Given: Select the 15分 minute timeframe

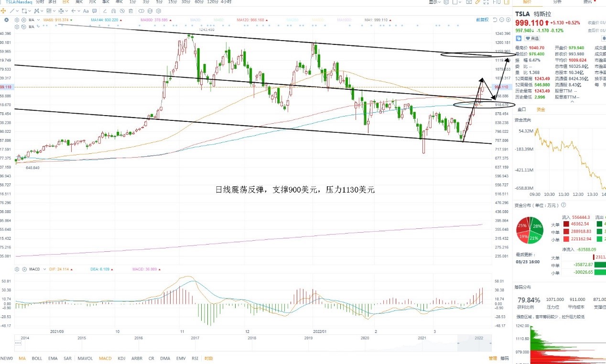Looking at the screenshot, I should 172,2.
